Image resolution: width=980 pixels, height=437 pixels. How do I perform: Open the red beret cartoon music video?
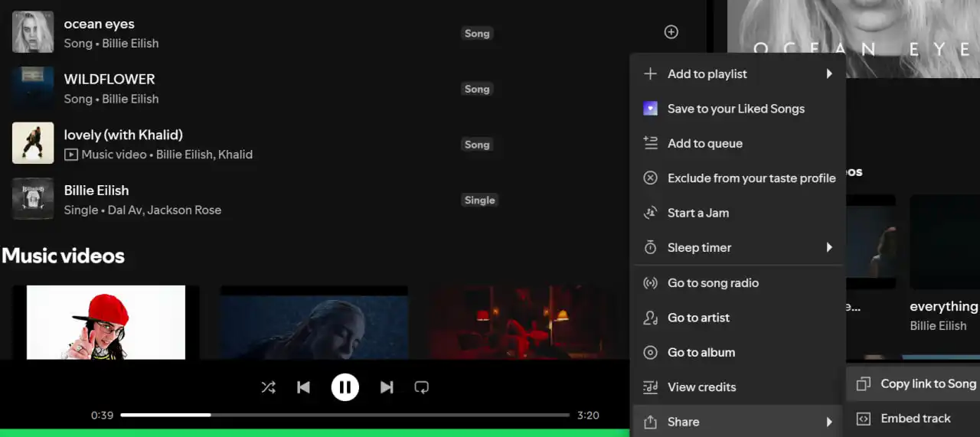point(106,322)
